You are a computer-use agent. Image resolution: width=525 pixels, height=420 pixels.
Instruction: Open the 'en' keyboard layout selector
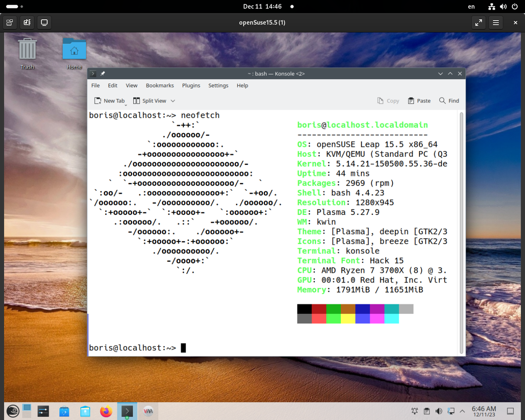[471, 7]
